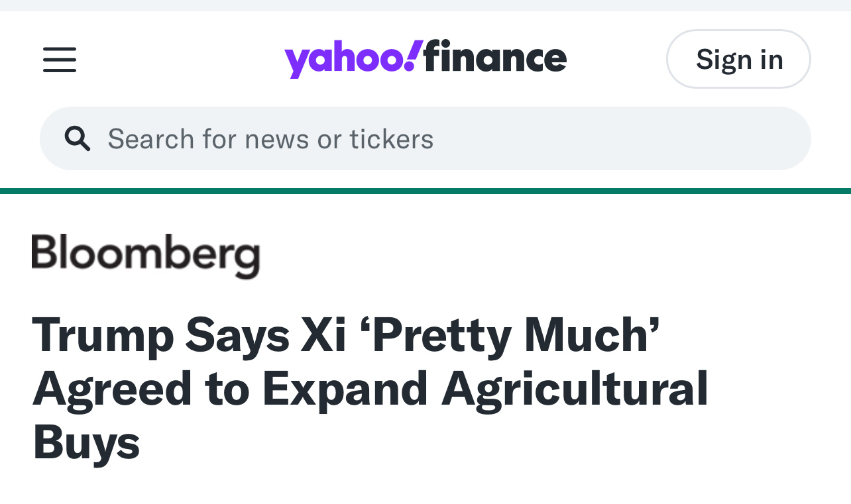The width and height of the screenshot is (851, 504).
Task: Open the hamburger navigation menu
Action: (x=60, y=60)
